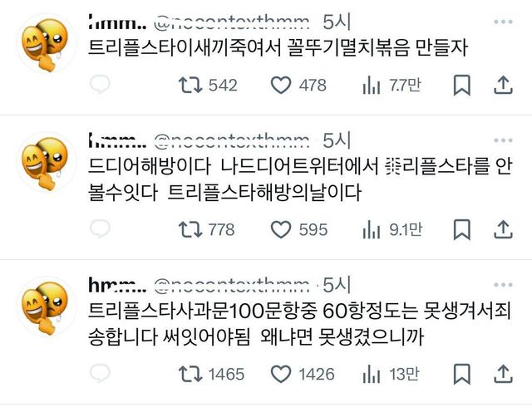532x417 pixels.
Task: Open the first tweet's profile avatar
Action: (47, 43)
